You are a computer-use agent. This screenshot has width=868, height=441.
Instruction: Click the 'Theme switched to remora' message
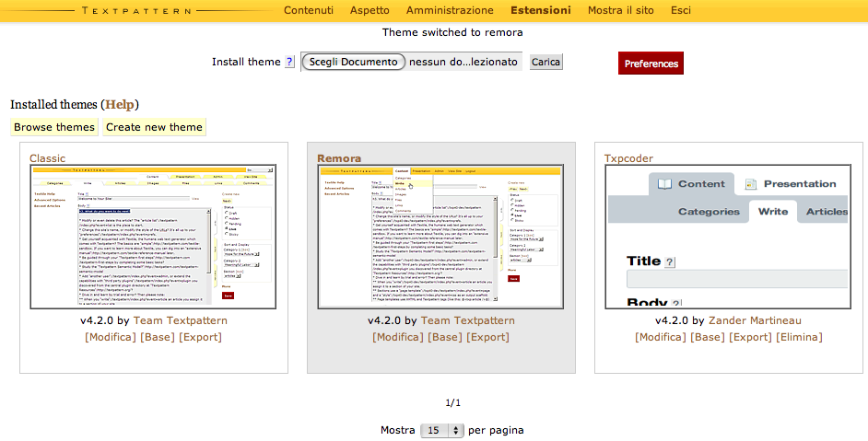[452, 32]
